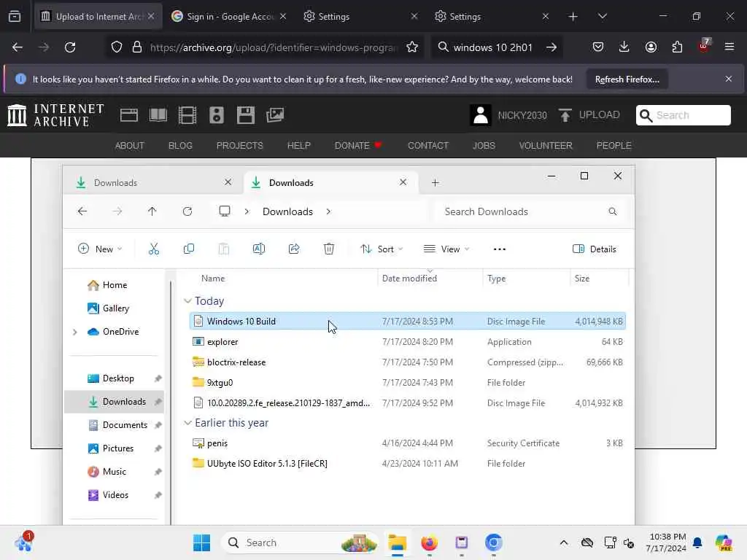Open the BLOG menu item
The height and width of the screenshot is (560, 747).
coord(180,146)
